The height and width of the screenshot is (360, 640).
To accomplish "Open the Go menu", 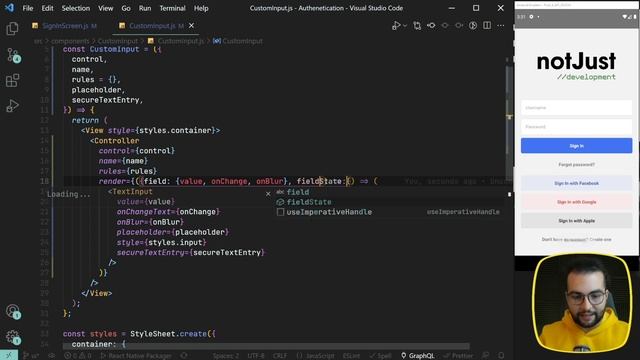I will click(x=126, y=8).
